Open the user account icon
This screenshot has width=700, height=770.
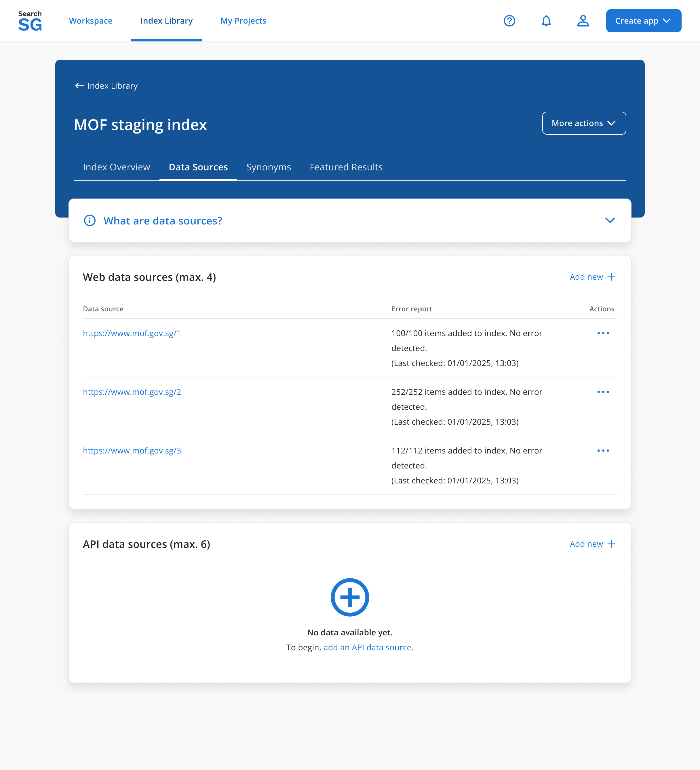tap(583, 21)
